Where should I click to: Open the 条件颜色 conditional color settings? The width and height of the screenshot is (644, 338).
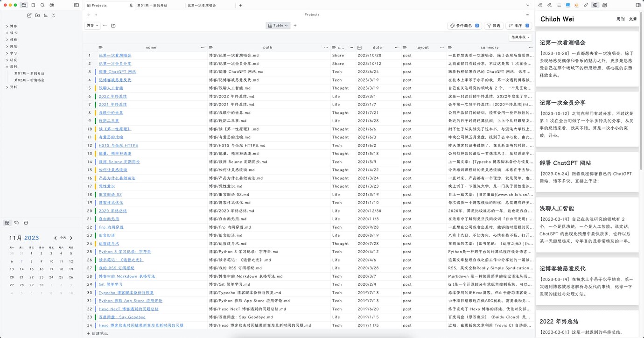pyautogui.click(x=464, y=26)
